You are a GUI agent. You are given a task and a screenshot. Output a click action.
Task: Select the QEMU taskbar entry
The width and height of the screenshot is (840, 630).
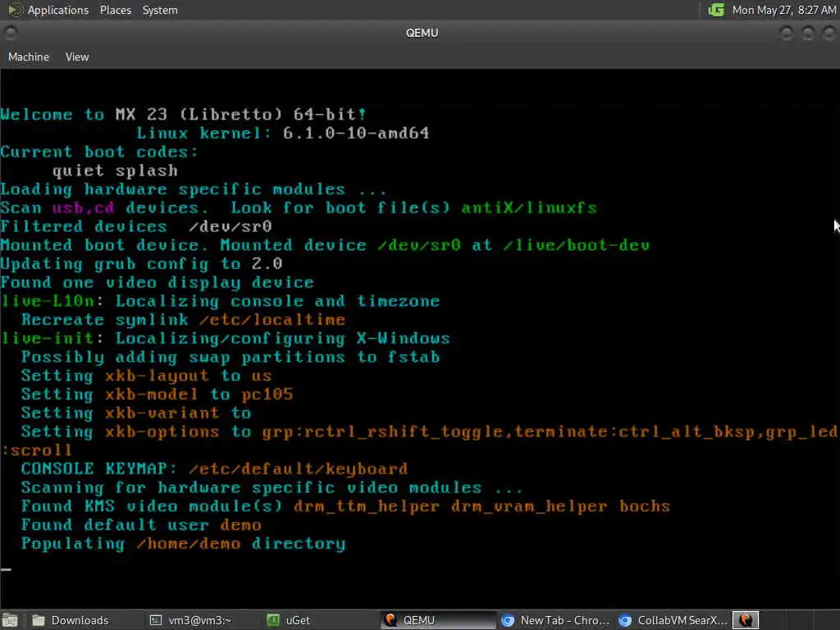(x=438, y=620)
